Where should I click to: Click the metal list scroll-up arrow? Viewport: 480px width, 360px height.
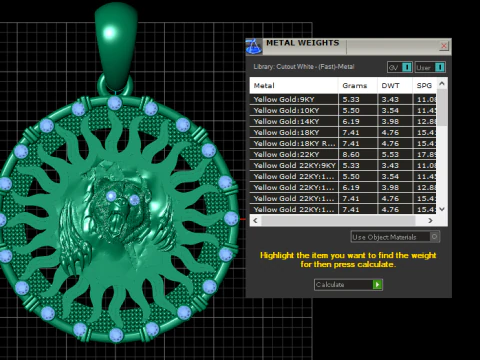[x=442, y=83]
